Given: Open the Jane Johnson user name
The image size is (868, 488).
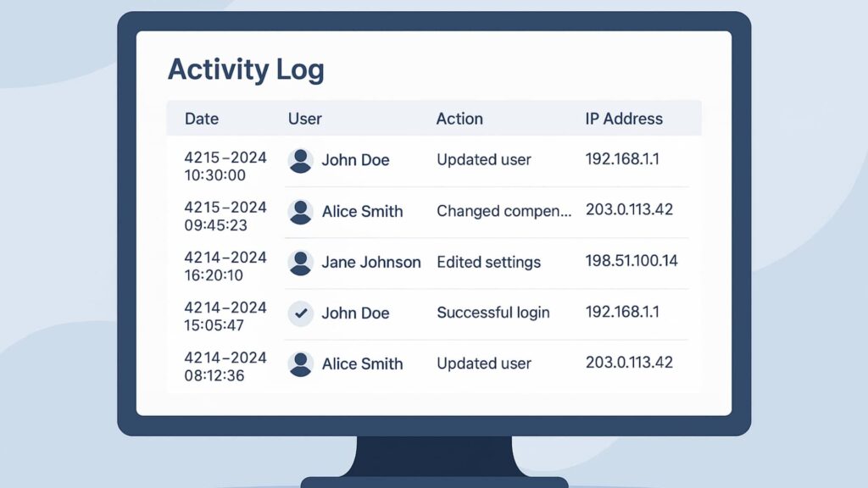Looking at the screenshot, I should tap(371, 263).
